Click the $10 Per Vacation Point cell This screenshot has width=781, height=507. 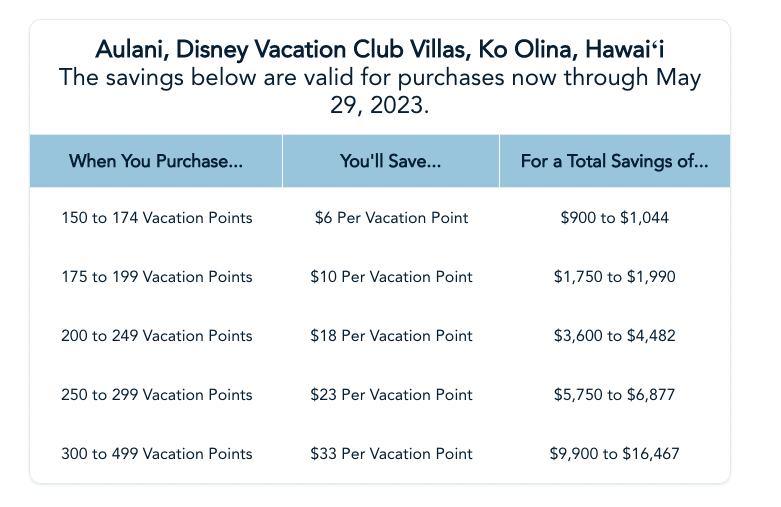(391, 277)
